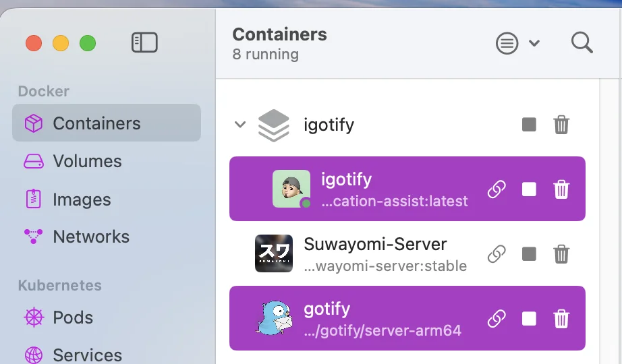Delete the igotify notification-assist container

click(x=561, y=189)
